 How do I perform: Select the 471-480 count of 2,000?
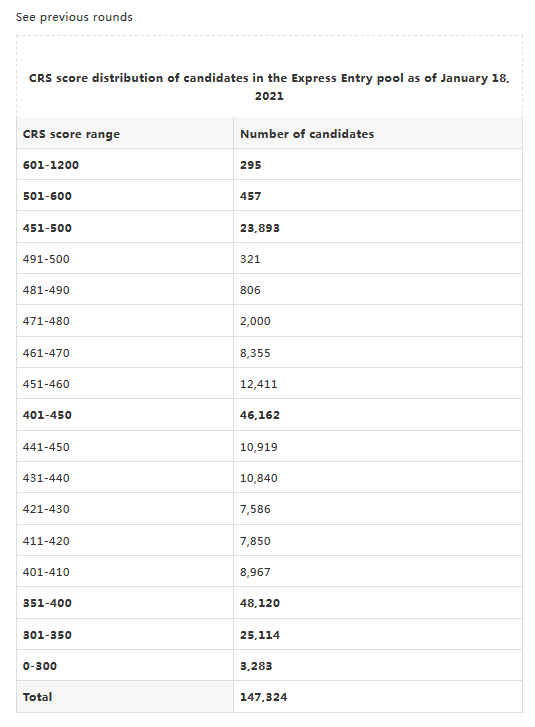(x=255, y=321)
